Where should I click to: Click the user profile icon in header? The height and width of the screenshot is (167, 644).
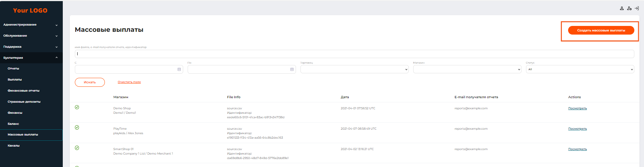[x=622, y=8]
